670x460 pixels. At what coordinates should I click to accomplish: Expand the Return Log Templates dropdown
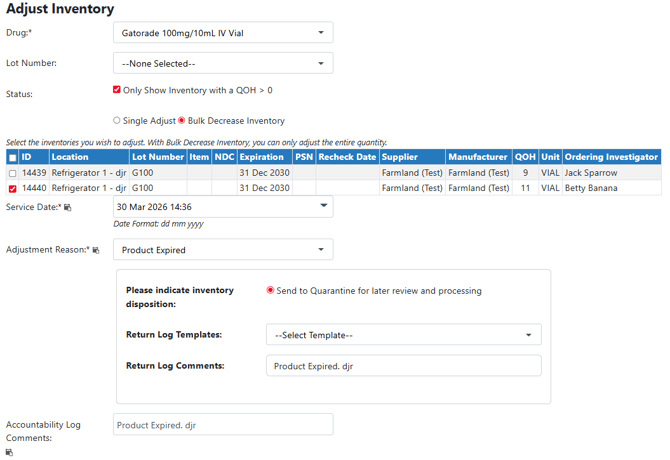pos(404,335)
